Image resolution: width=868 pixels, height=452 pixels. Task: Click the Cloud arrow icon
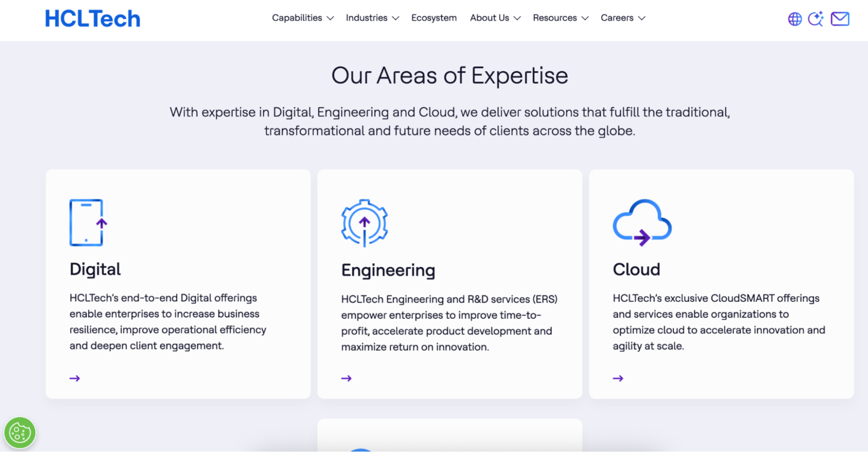(642, 223)
